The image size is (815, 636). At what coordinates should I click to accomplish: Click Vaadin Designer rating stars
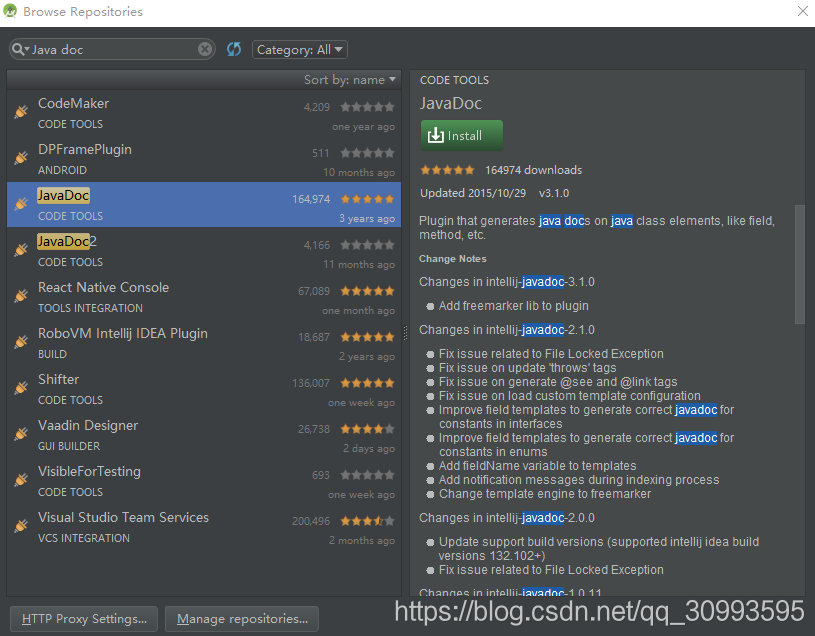tap(367, 429)
